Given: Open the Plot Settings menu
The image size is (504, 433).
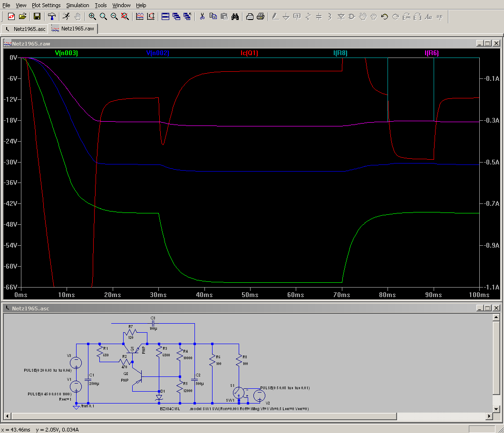Looking at the screenshot, I should click(46, 5).
